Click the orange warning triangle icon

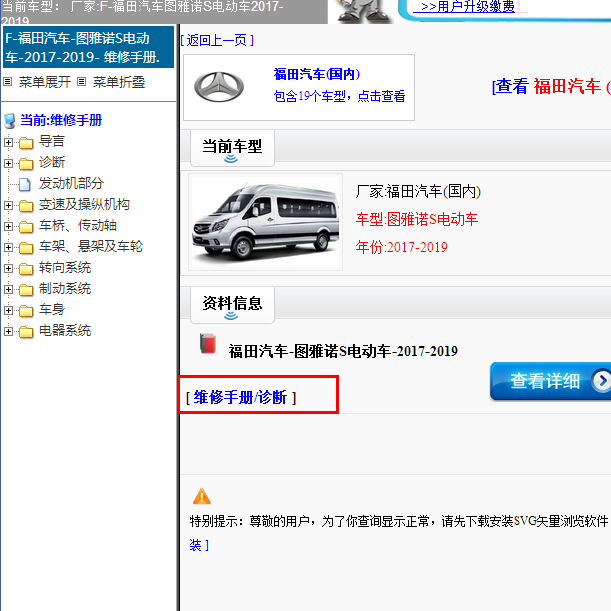201,496
